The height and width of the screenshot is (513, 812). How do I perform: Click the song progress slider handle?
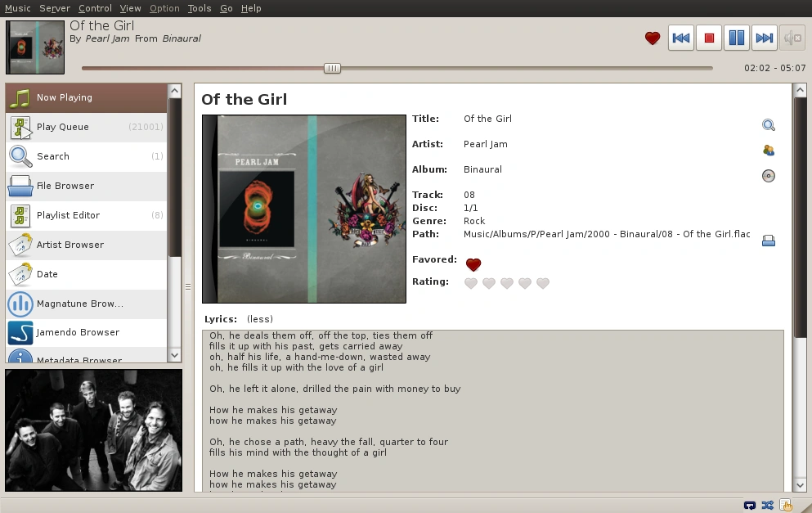point(332,68)
